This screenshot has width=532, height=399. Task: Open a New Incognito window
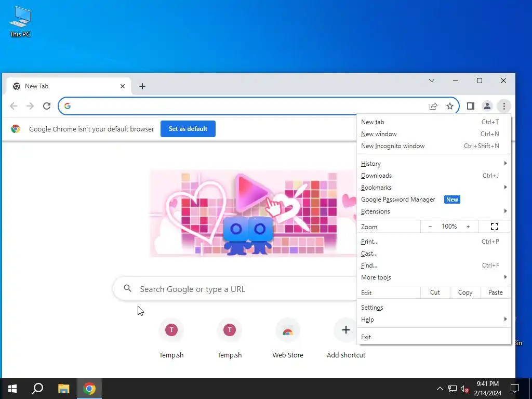coord(434,146)
